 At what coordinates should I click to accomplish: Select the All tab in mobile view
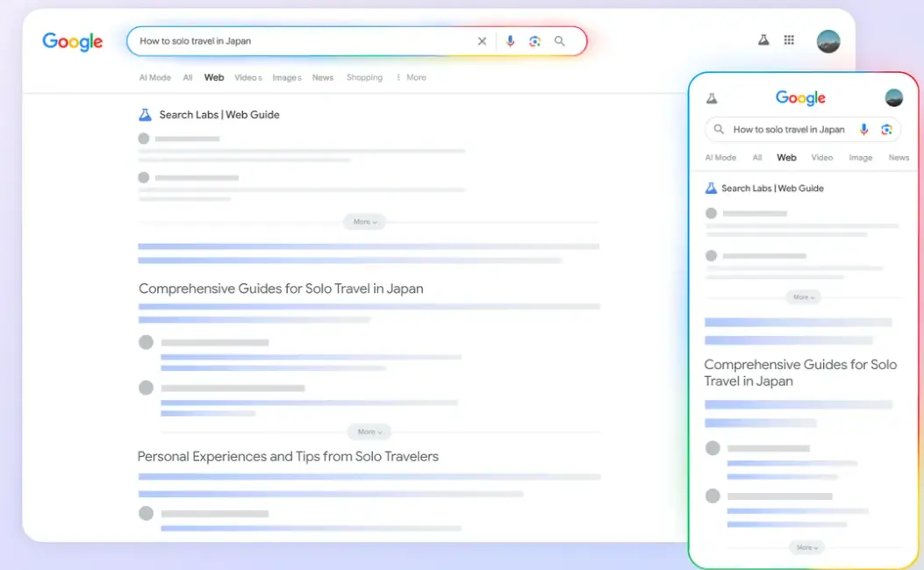pyautogui.click(x=757, y=157)
